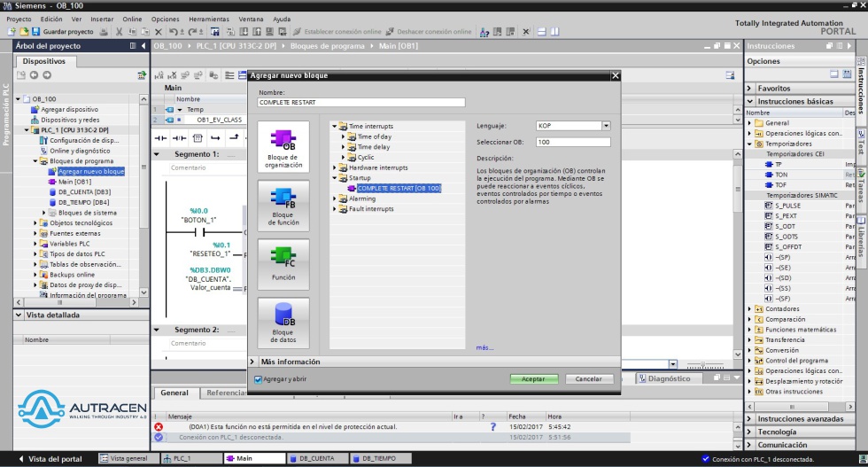Select COMPLETE RESTART [OB 100] tree item
This screenshot has height=467, width=868.
399,189
